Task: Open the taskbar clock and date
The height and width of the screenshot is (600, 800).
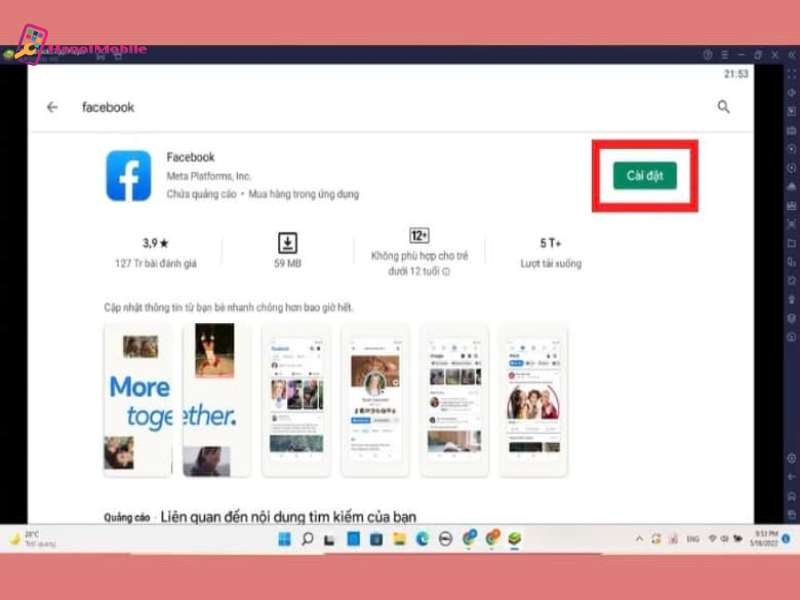Action: [x=764, y=539]
